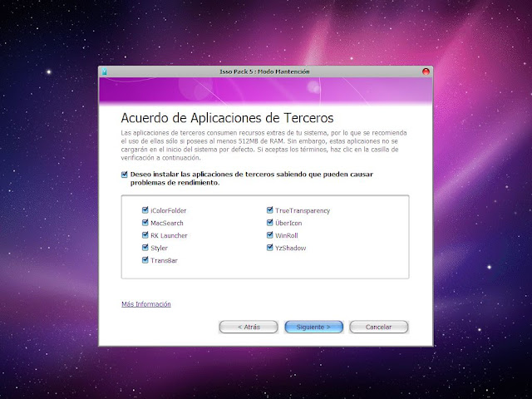Disable the RK Launcher checkbox
This screenshot has height=399, width=532.
click(x=145, y=235)
